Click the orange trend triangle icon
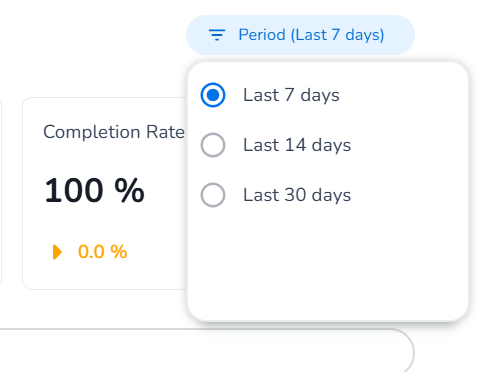 [x=57, y=252]
